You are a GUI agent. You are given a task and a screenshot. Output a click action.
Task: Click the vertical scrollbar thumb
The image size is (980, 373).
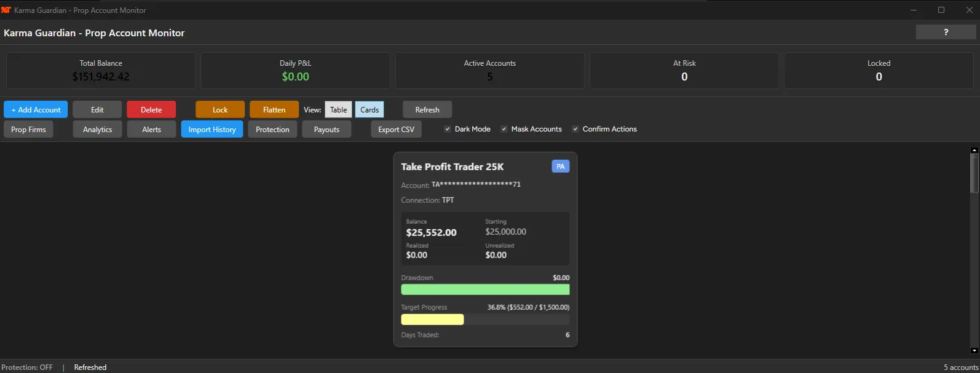974,173
